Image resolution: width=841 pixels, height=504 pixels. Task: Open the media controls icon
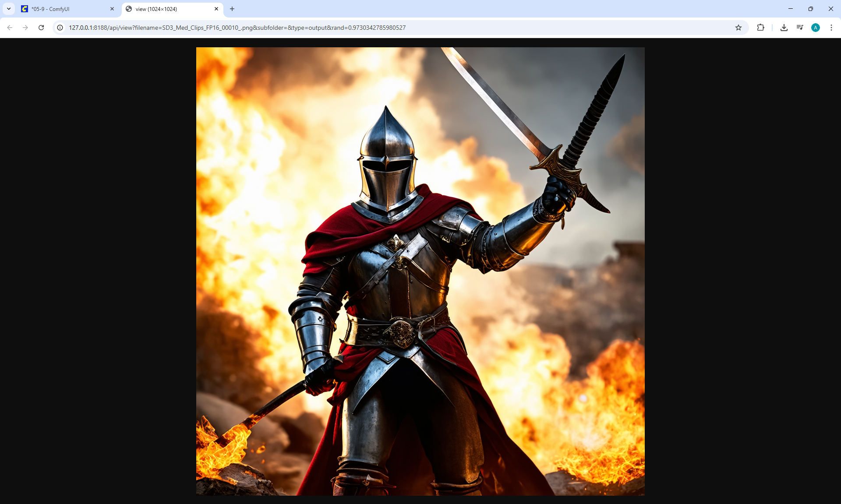[800, 28]
